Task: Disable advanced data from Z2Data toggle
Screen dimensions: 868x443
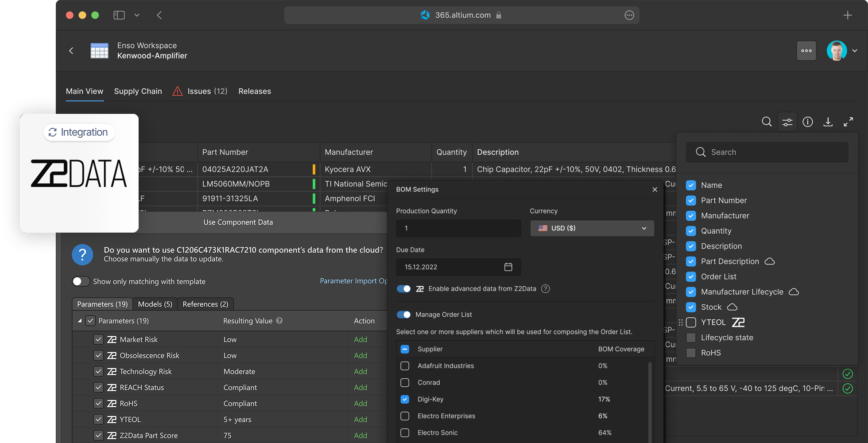Action: pyautogui.click(x=404, y=289)
